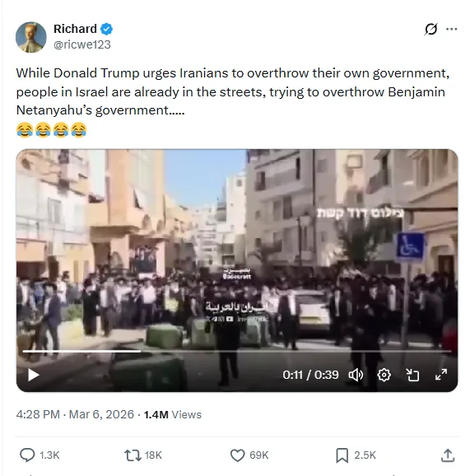Seek along the video progress bar

(x=237, y=351)
